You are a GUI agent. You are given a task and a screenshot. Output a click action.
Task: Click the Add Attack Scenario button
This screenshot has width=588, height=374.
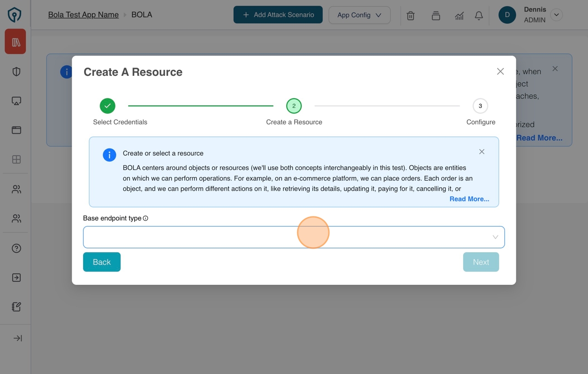pos(277,14)
